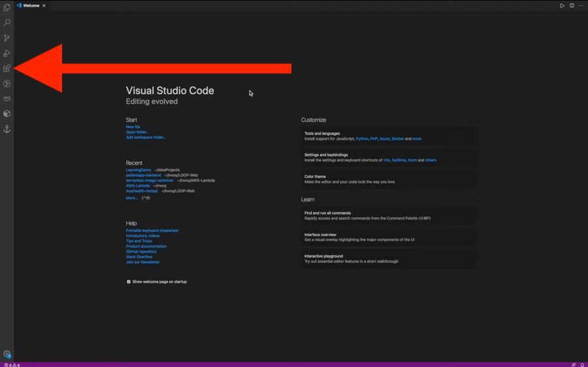
Task: Click Join our Newsletter link
Action: pyautogui.click(x=143, y=262)
